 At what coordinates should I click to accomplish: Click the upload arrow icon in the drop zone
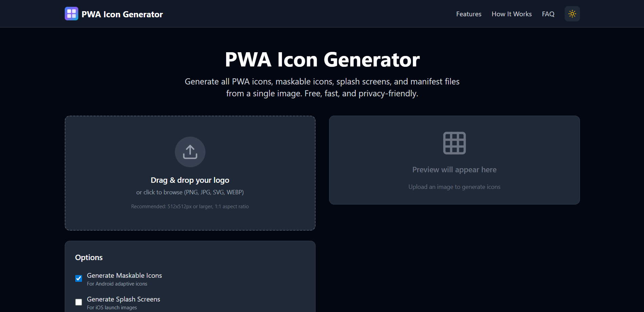pos(190,152)
